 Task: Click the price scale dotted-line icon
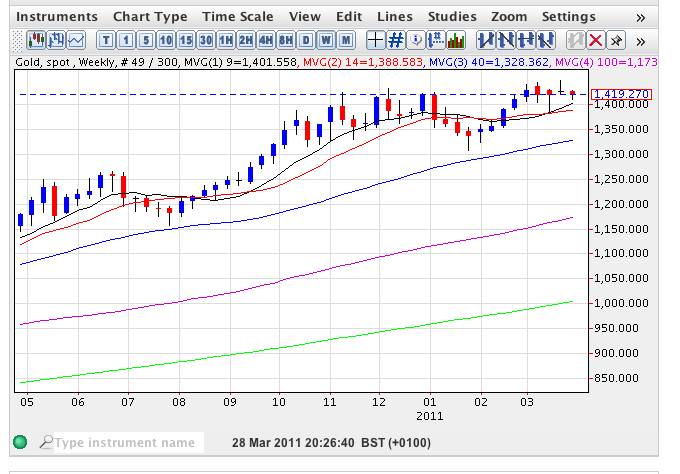pyautogui.click(x=435, y=41)
